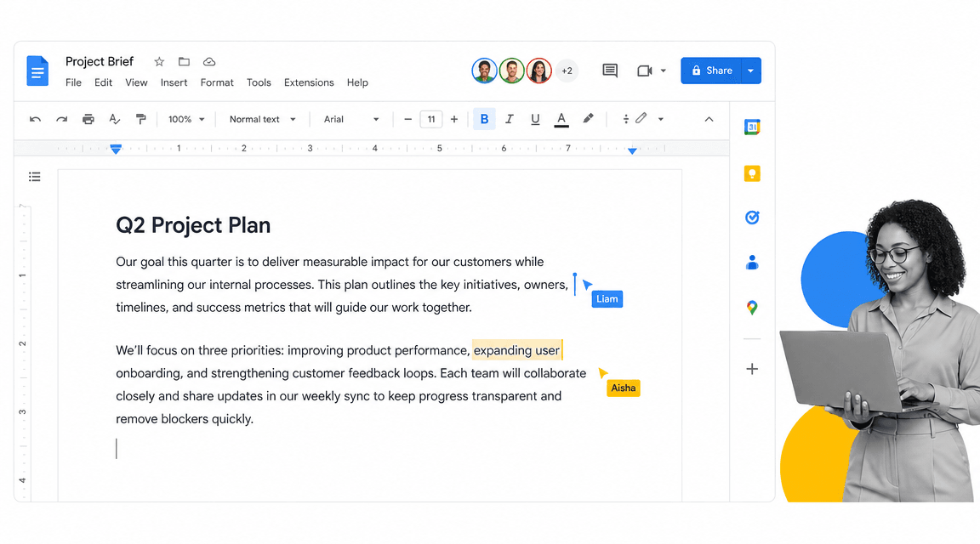Image resolution: width=980 pixels, height=544 pixels.
Task: Open Google Tasks side panel
Action: 752,218
